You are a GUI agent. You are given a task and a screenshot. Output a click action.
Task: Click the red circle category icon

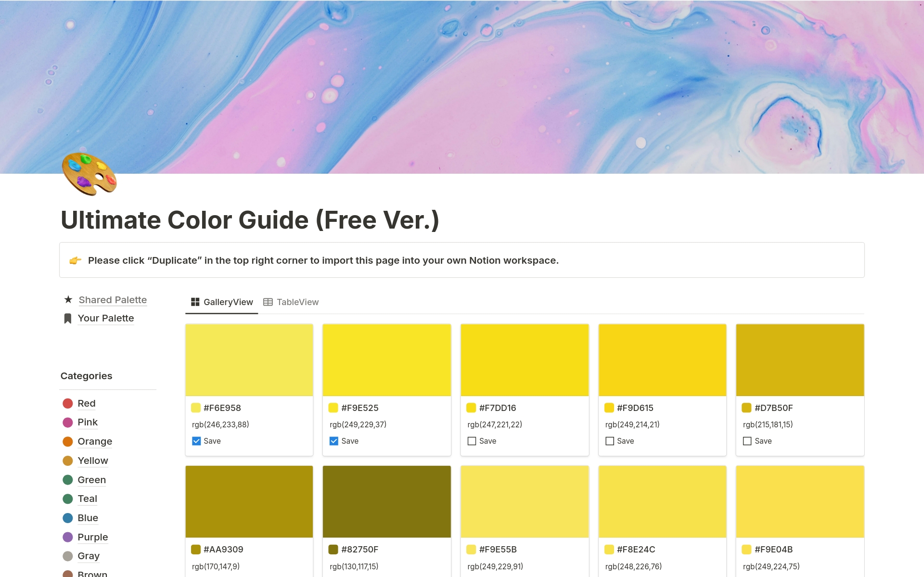(x=68, y=403)
